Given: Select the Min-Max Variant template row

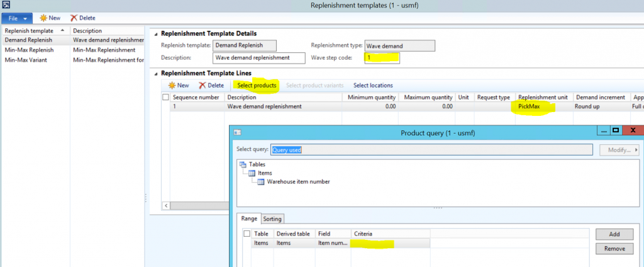Looking at the screenshot, I should [x=73, y=60].
